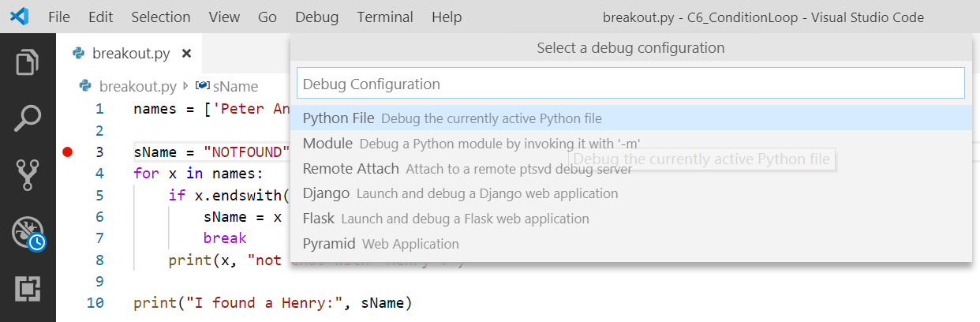The image size is (980, 322).
Task: Open the Debug menu
Action: (x=317, y=17)
